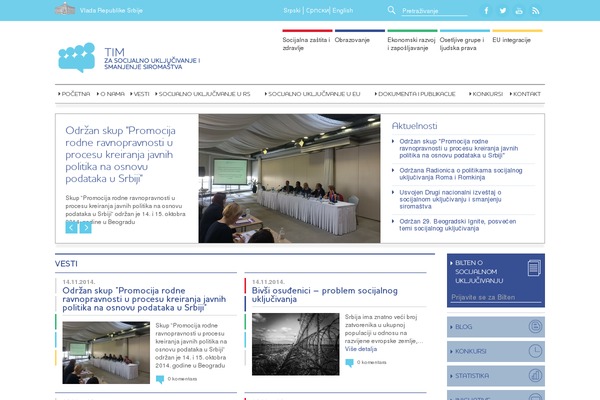Open the YouTube icon in header
This screenshot has height=400, width=600.
519,11
